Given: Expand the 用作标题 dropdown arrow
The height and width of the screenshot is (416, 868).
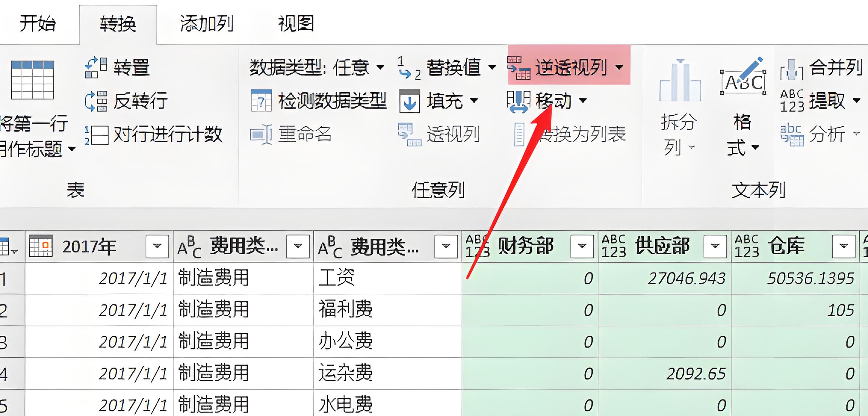Looking at the screenshot, I should [72, 149].
